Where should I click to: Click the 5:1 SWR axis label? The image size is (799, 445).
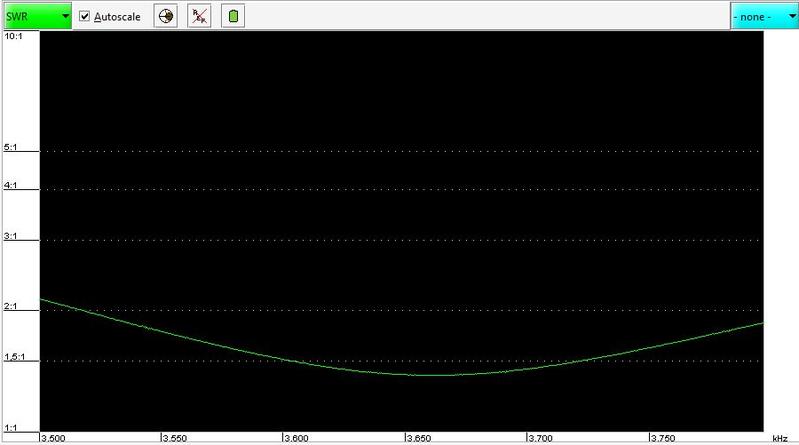pyautogui.click(x=11, y=147)
